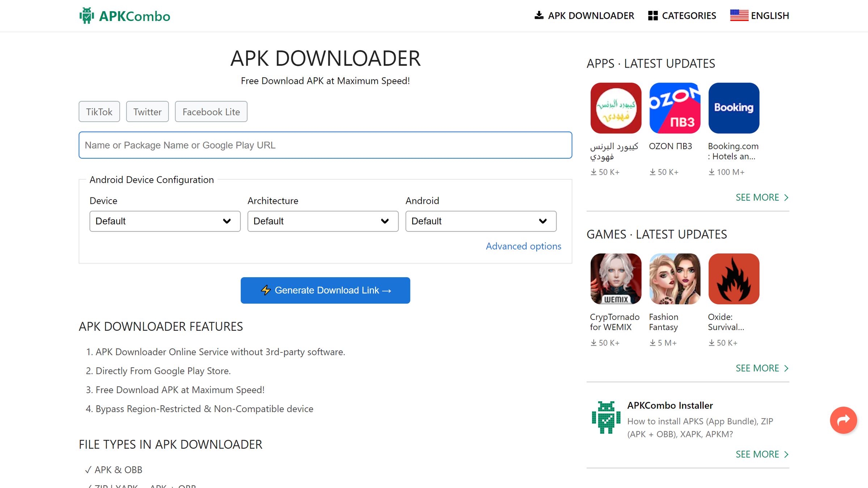Select the Facebook Lite suggestion button
The image size is (868, 488).
tap(211, 112)
